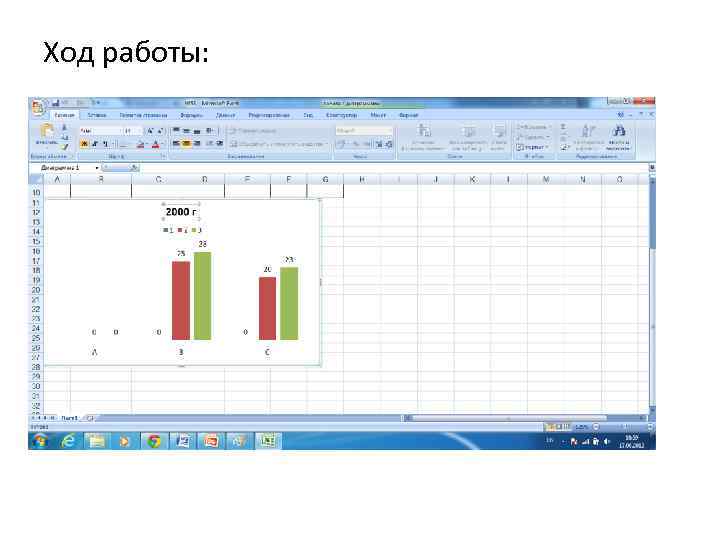Click the bottom vertical align icon
The image size is (720, 540).
197,131
